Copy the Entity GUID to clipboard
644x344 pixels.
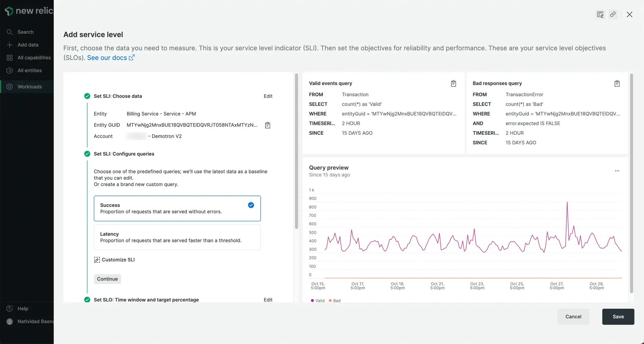tap(268, 125)
